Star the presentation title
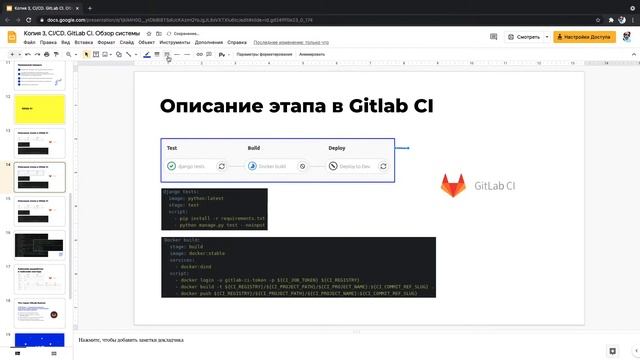The image size is (640, 360). click(149, 33)
